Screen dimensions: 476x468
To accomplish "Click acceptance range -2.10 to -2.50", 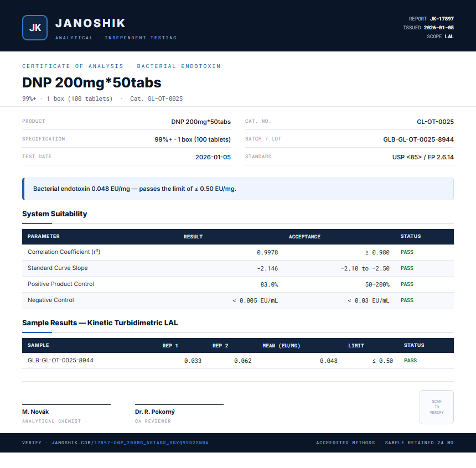I will coord(365,269).
